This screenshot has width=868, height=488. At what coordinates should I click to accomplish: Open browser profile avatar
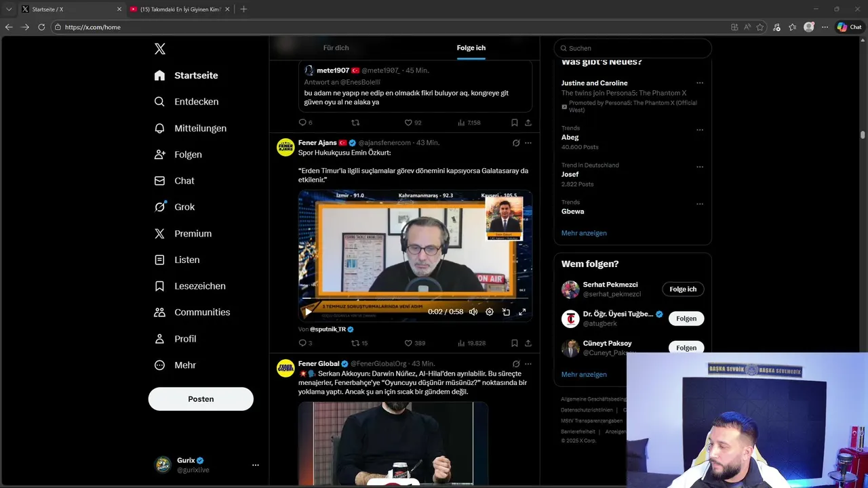click(x=809, y=27)
